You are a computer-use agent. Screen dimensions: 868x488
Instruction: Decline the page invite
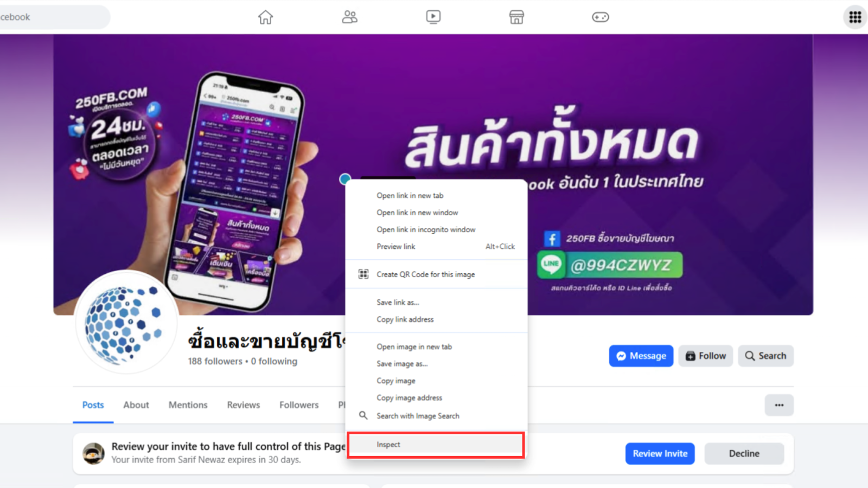click(744, 454)
